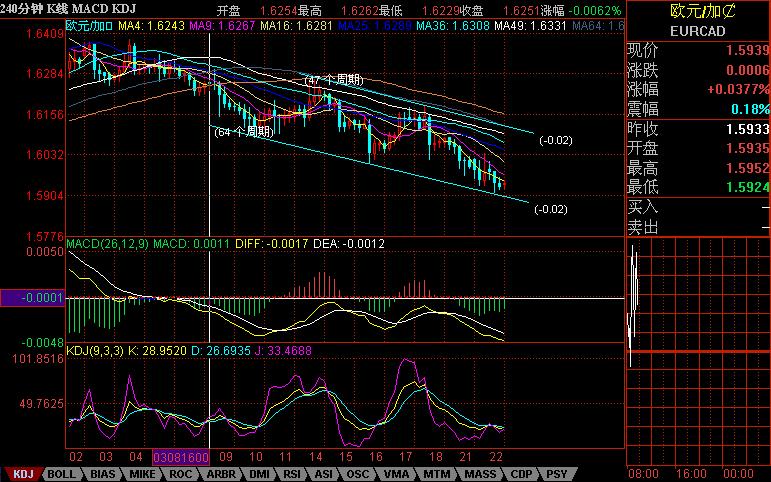Click the D: 26.6935 value
771x482 pixels.
(x=221, y=351)
